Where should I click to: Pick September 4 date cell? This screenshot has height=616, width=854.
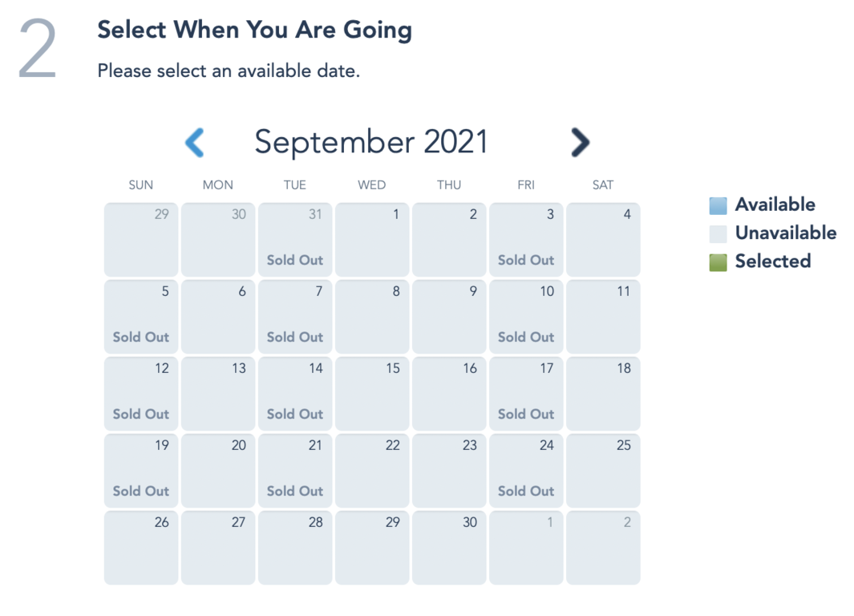pos(603,239)
